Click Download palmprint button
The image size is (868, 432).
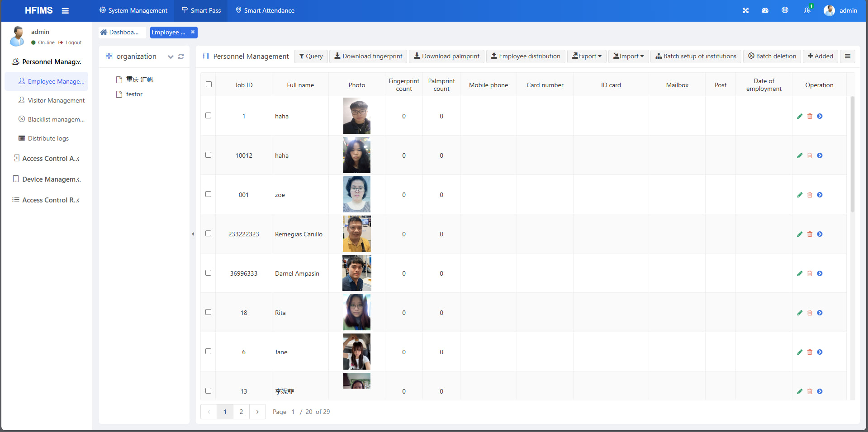point(446,56)
